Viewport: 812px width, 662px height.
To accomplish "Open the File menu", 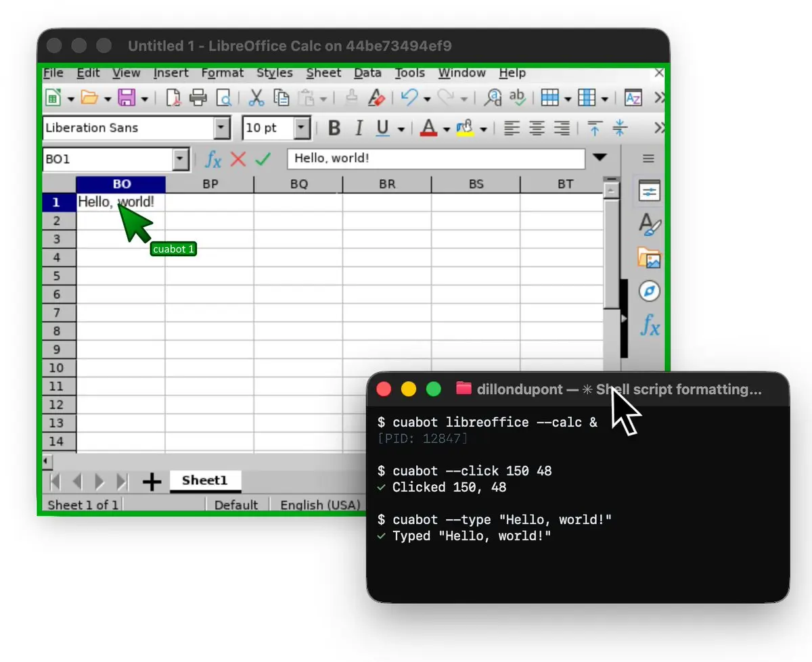I will point(53,73).
